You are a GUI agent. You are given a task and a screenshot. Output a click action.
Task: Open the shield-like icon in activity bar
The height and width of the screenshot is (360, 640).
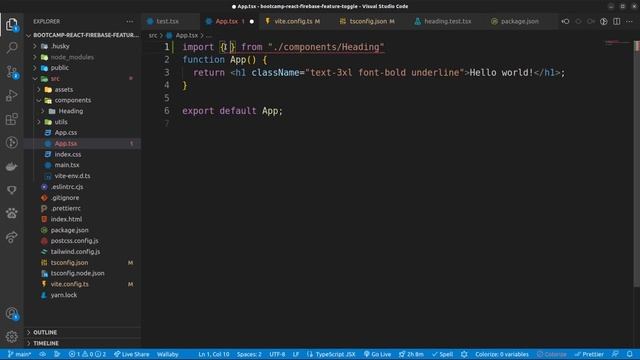coord(12,190)
